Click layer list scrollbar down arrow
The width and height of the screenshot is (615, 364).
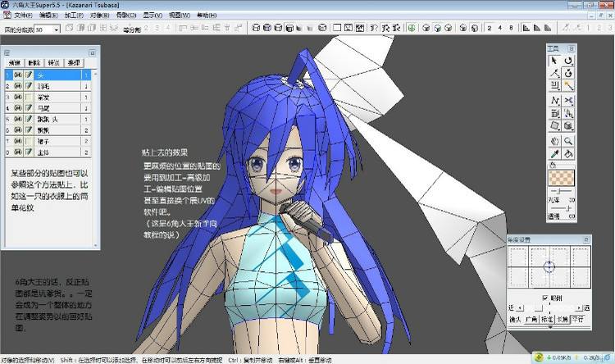(95, 246)
